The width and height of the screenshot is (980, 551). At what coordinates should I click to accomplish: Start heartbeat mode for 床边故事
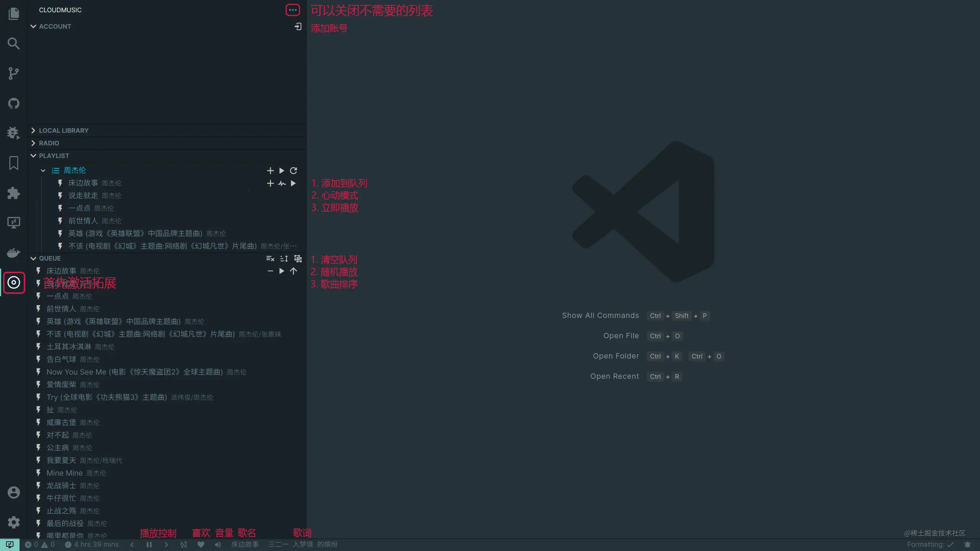[x=282, y=184]
